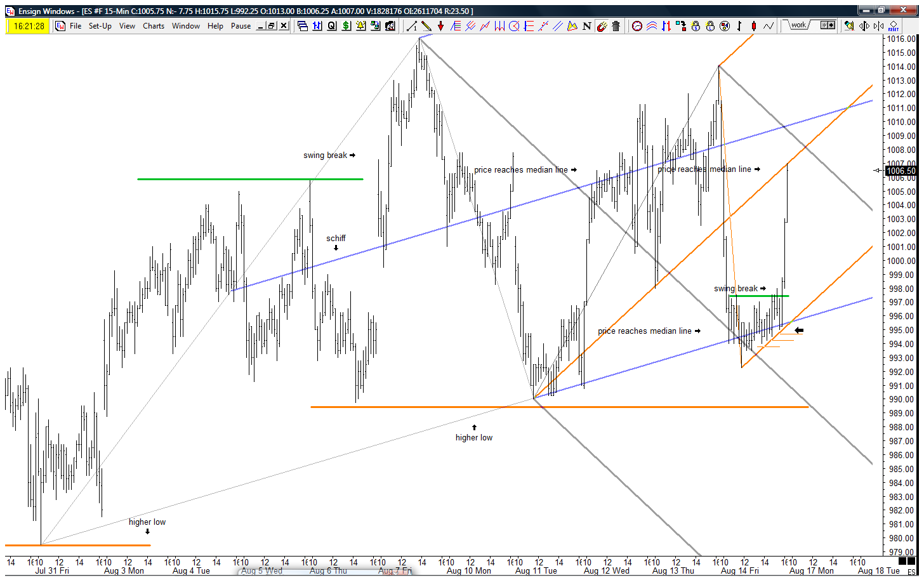The width and height of the screenshot is (924, 580).
Task: Open the alarm bell alerts icon
Action: click(x=361, y=26)
